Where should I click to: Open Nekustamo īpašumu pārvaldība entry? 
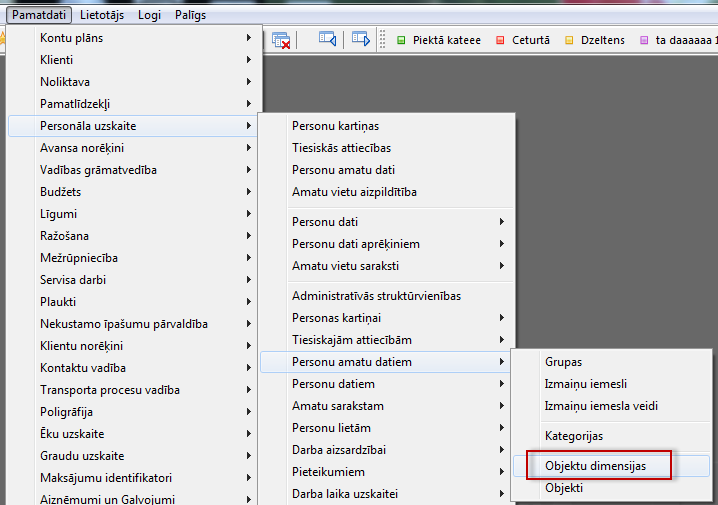133,324
